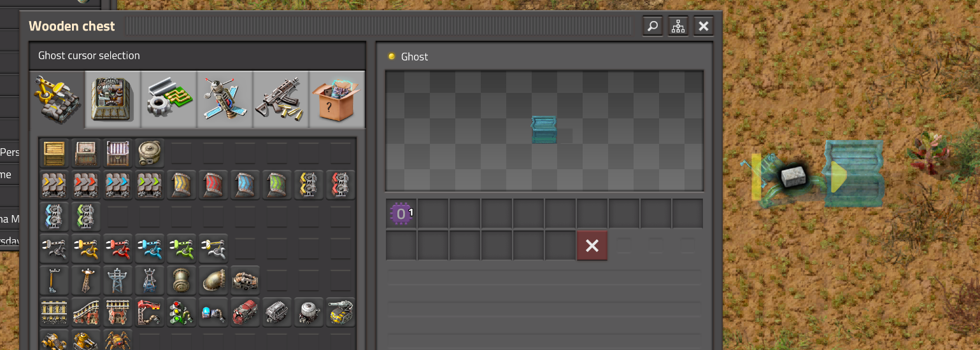Select the train stop item

click(150, 312)
